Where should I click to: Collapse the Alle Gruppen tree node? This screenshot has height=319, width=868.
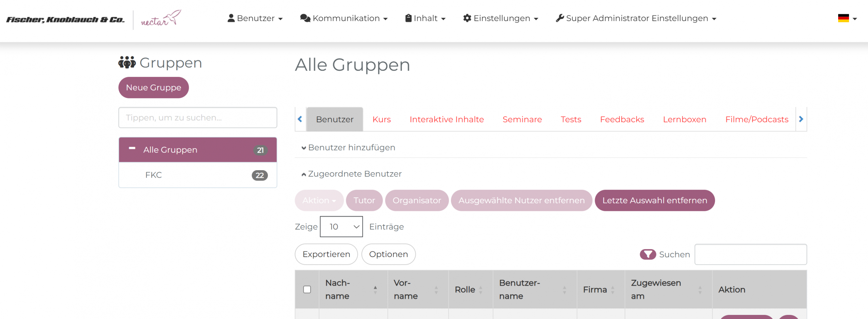(x=132, y=148)
